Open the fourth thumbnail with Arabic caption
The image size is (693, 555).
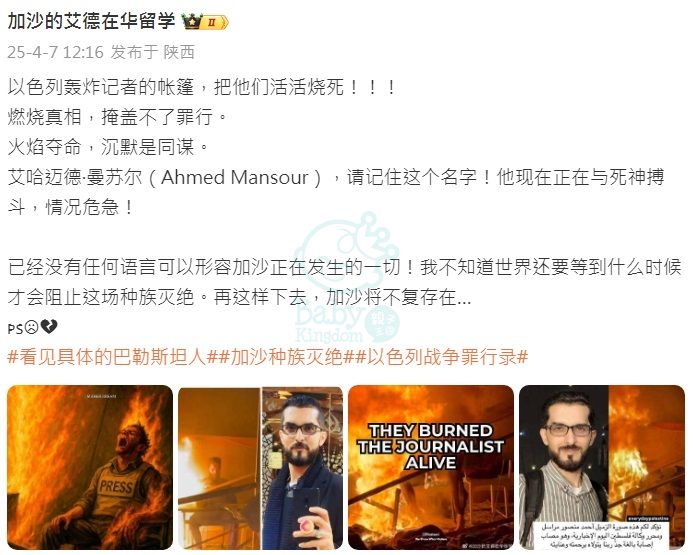pyautogui.click(x=602, y=468)
